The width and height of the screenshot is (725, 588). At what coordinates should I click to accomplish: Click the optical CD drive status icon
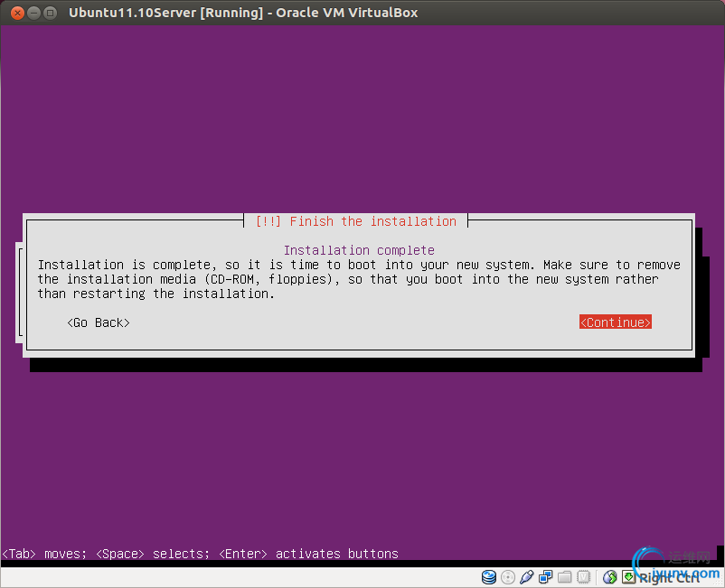(x=508, y=577)
